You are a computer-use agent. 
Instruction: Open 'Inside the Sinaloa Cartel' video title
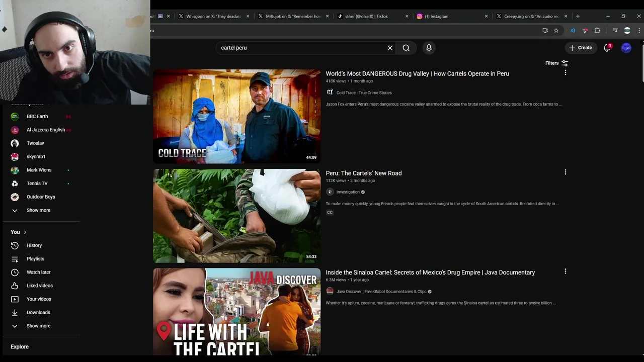pyautogui.click(x=430, y=273)
